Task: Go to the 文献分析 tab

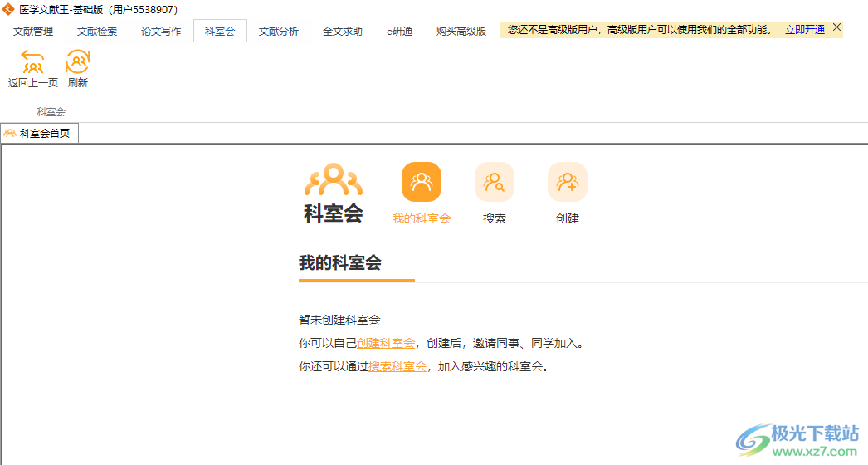Action: click(x=279, y=32)
